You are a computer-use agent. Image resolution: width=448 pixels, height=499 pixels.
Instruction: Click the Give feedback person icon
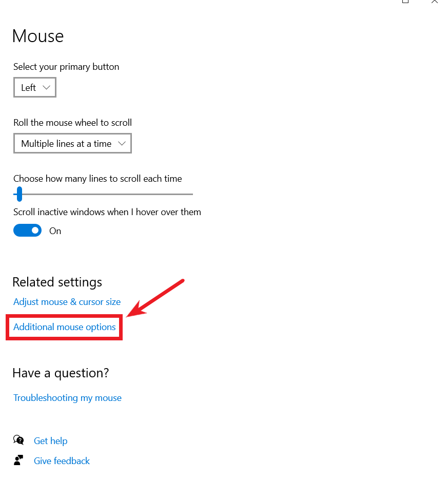tap(18, 460)
